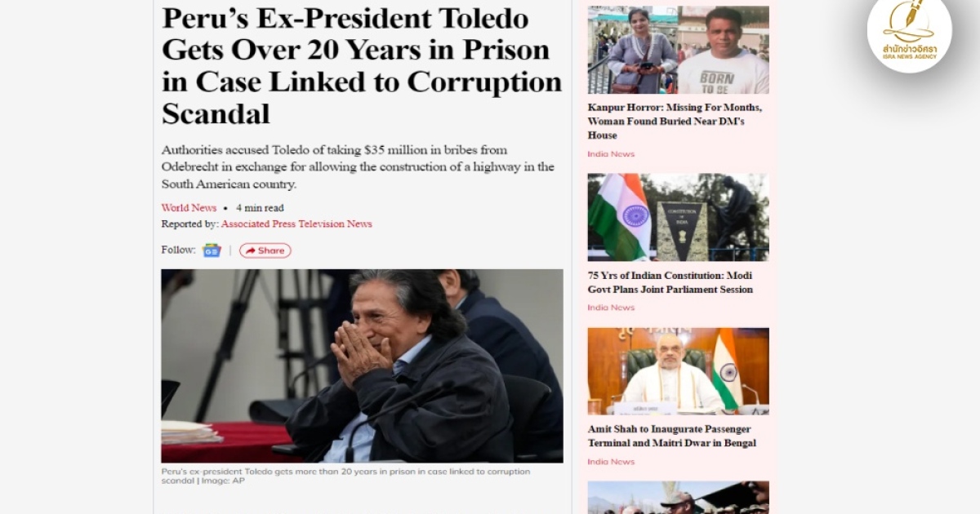Screen dimensions: 980x514
Task: Open the Toledo courtroom photo
Action: point(362,366)
